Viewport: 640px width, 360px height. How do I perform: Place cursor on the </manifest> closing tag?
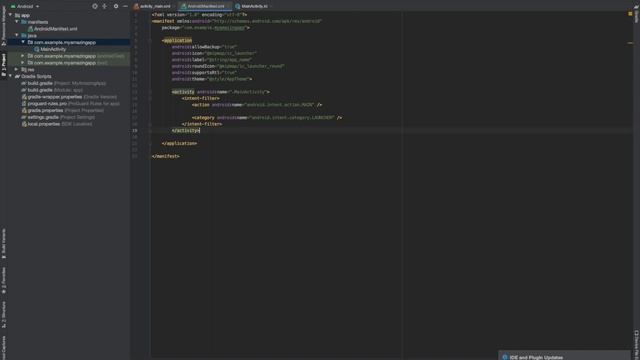click(x=165, y=156)
